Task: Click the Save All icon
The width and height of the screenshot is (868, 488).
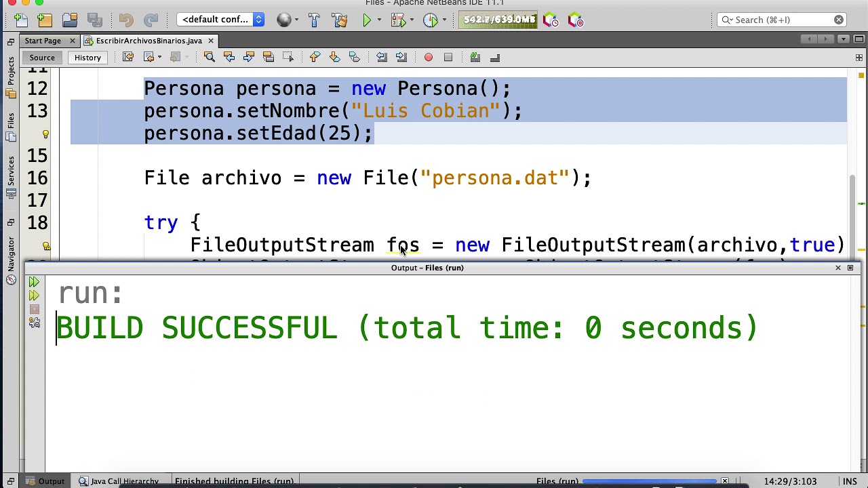Action: pos(94,20)
